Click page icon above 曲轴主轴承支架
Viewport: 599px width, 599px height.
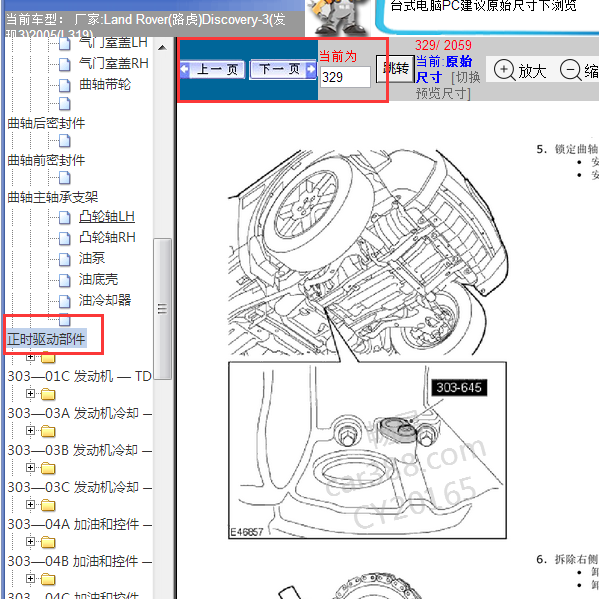click(x=65, y=178)
